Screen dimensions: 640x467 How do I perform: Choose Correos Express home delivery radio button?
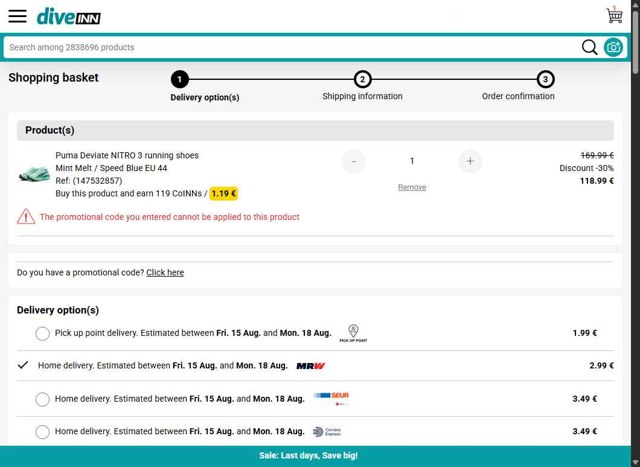42,431
